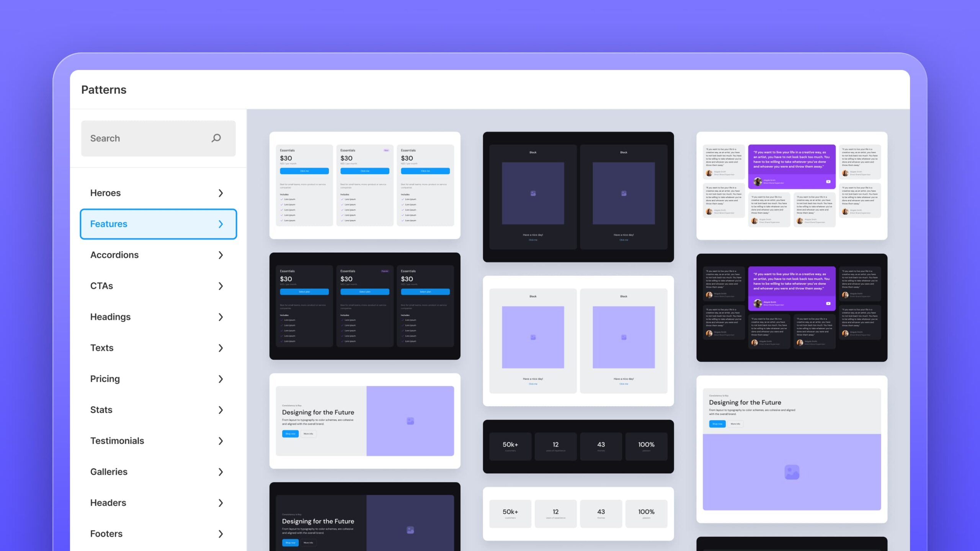Click the search icon in the search bar
The height and width of the screenshot is (551, 980).
pos(216,138)
